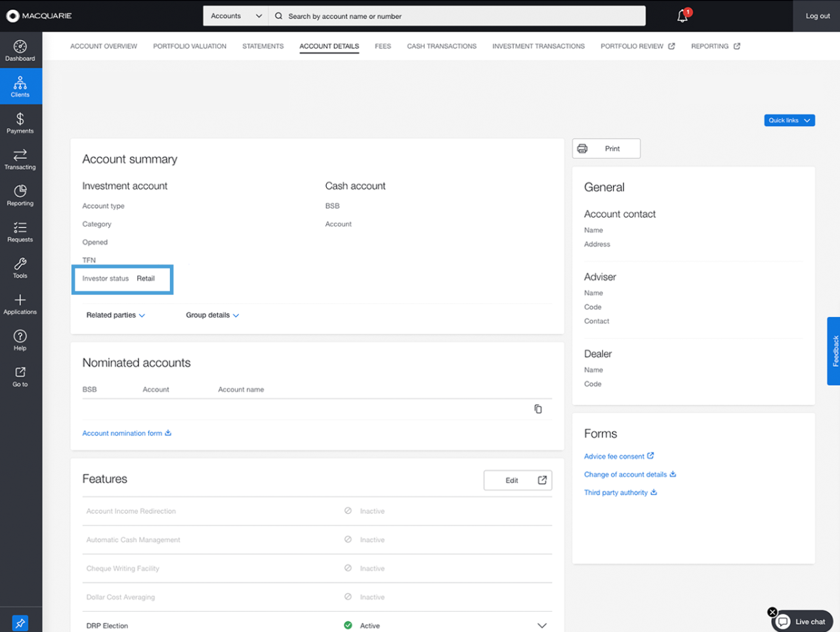Switch to Portfolio Valuation tab
This screenshot has height=632, width=840.
click(x=190, y=46)
